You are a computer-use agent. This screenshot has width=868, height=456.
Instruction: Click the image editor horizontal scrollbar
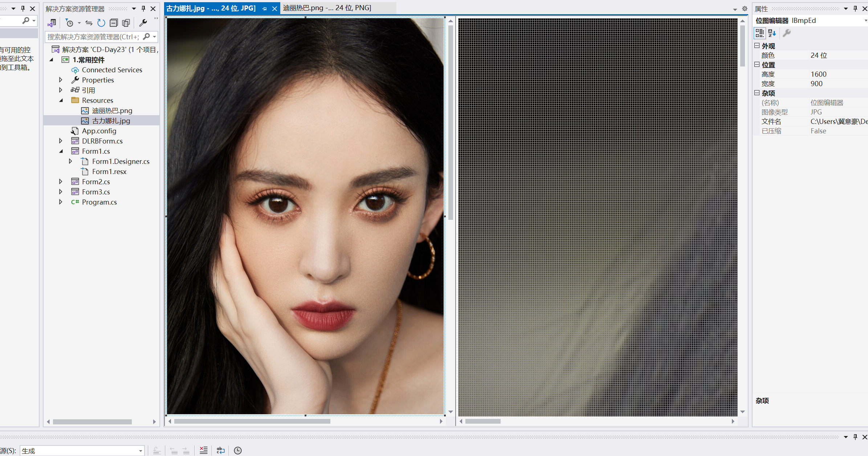252,421
